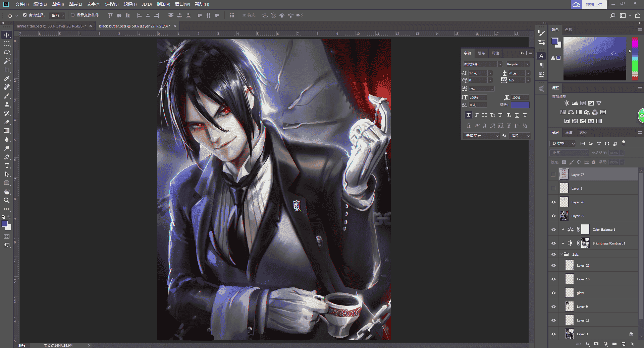Screen dimensions: 644x348
Task: Hide Layer 26 visibility
Action: (x=553, y=202)
